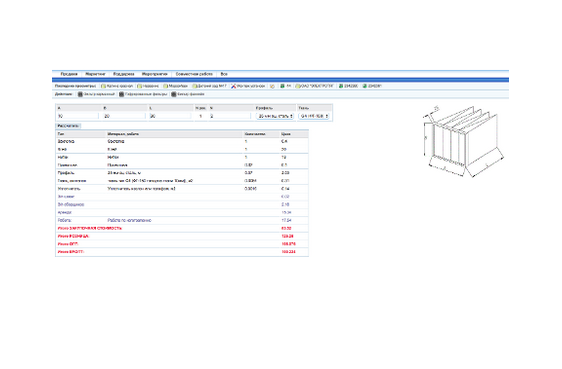Click the Итого ЗАКУПОЧНАЯ СТОИМОСТЬ row

(182, 228)
